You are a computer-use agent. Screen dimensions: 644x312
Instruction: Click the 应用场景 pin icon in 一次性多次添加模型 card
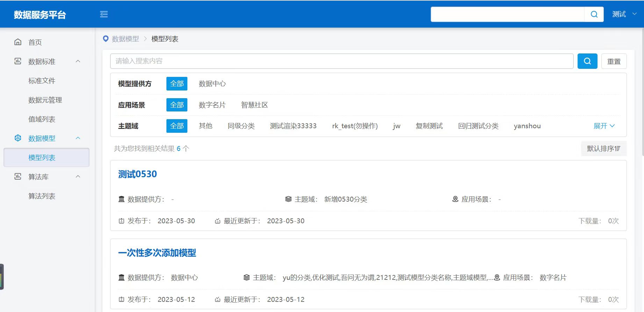click(497, 277)
